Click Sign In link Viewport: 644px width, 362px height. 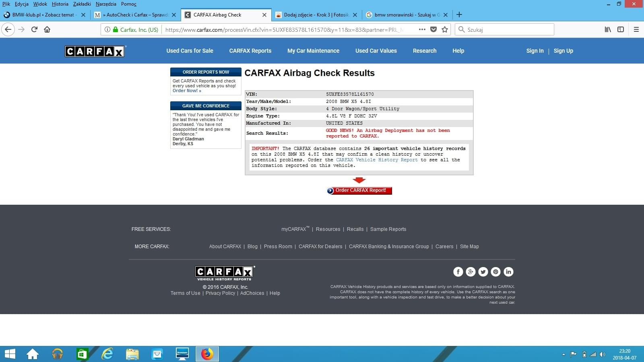[x=535, y=51]
